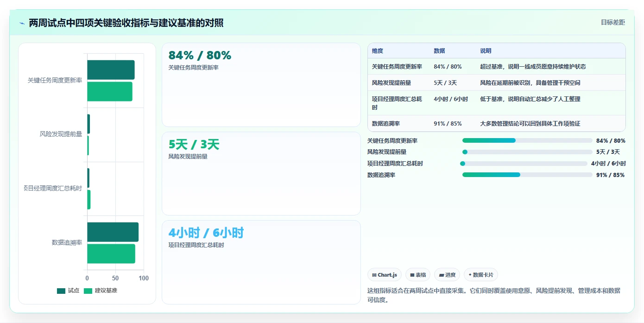Click the chart y-axis label 数据追溯率
644x323 pixels.
(67, 243)
